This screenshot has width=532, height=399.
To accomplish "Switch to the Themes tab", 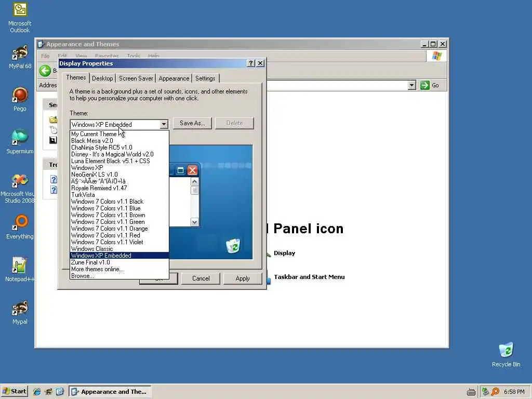I will tap(76, 78).
